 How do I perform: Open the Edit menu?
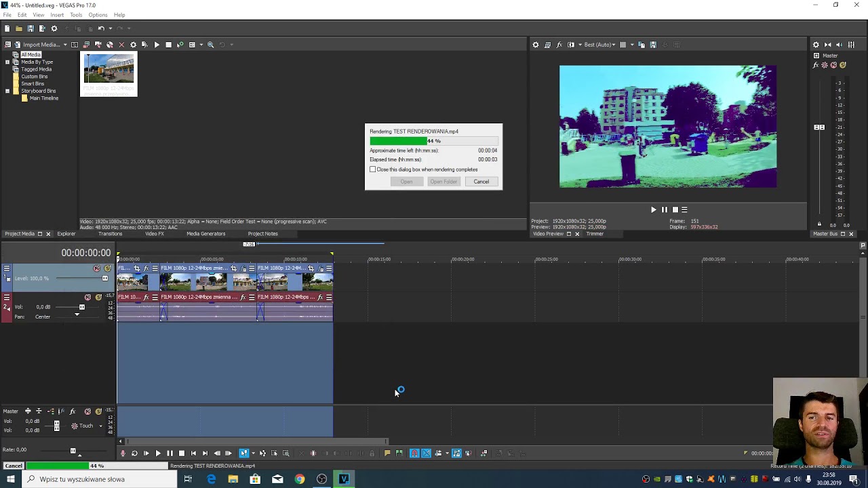(x=22, y=15)
